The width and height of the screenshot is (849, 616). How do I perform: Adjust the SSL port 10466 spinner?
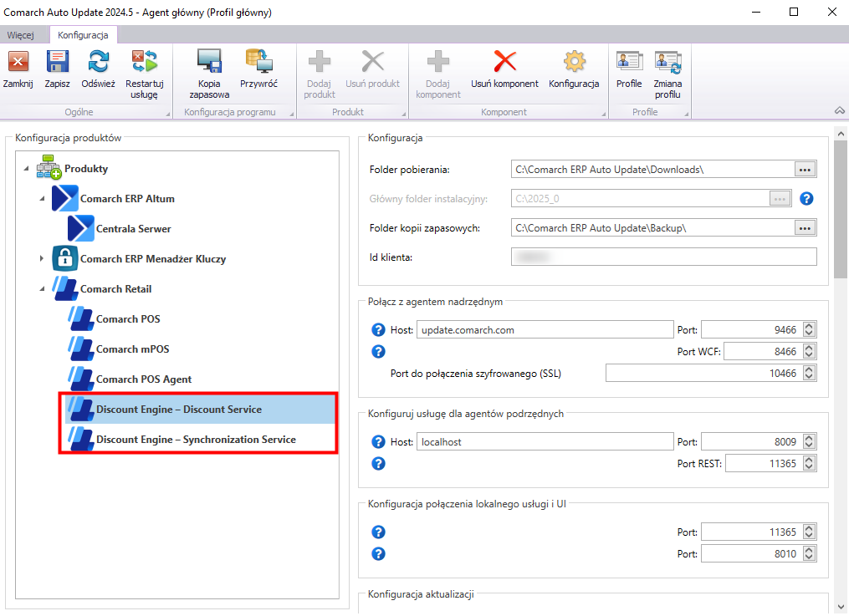(x=809, y=373)
